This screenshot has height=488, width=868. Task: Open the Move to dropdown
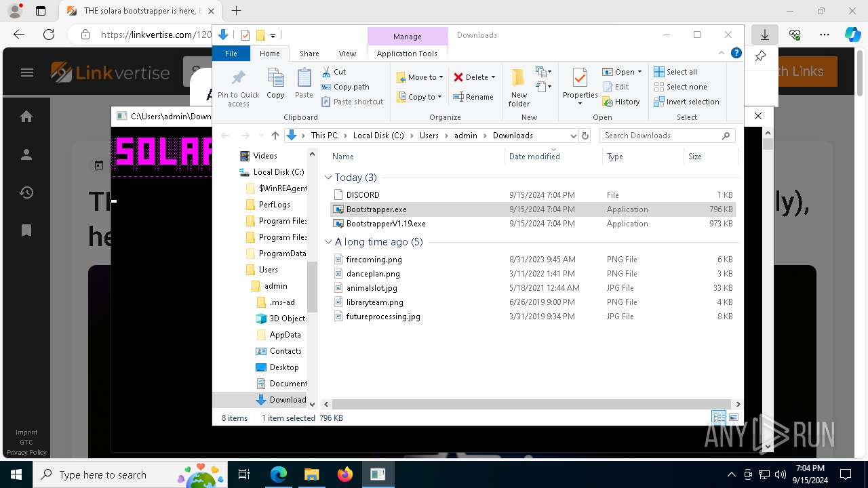[420, 77]
